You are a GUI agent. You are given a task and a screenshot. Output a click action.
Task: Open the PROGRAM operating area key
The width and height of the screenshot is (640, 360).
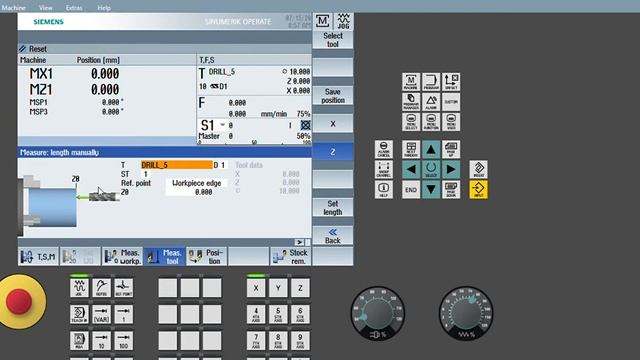coord(431,82)
